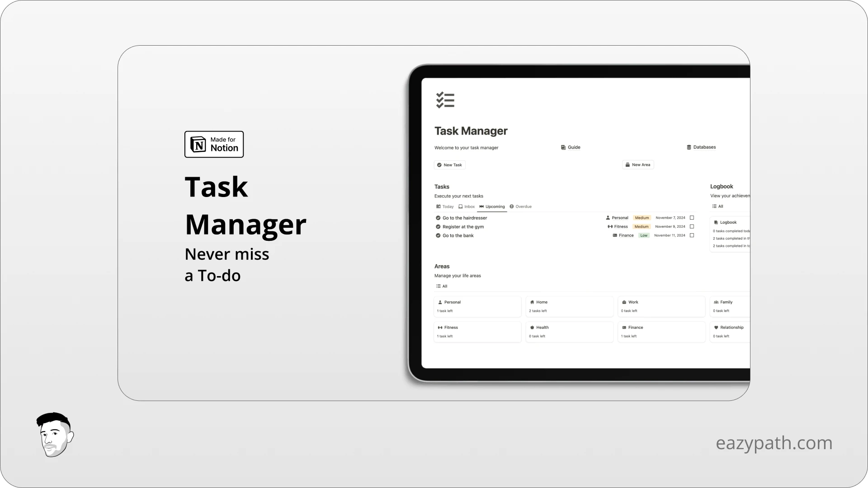Click the New Area button
868x488 pixels.
pos(638,164)
